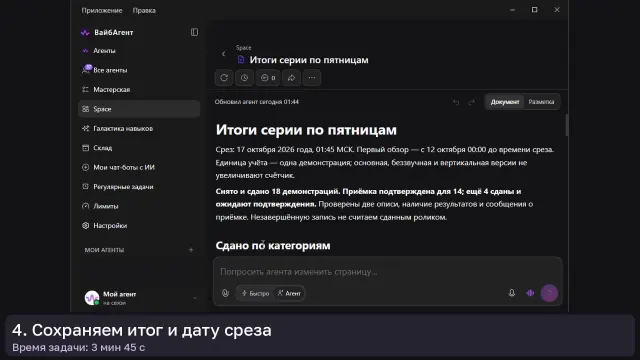This screenshot has width=640, height=360.
Task: Click the Обновил агент сегодня 01:44 text
Action: [x=257, y=102]
